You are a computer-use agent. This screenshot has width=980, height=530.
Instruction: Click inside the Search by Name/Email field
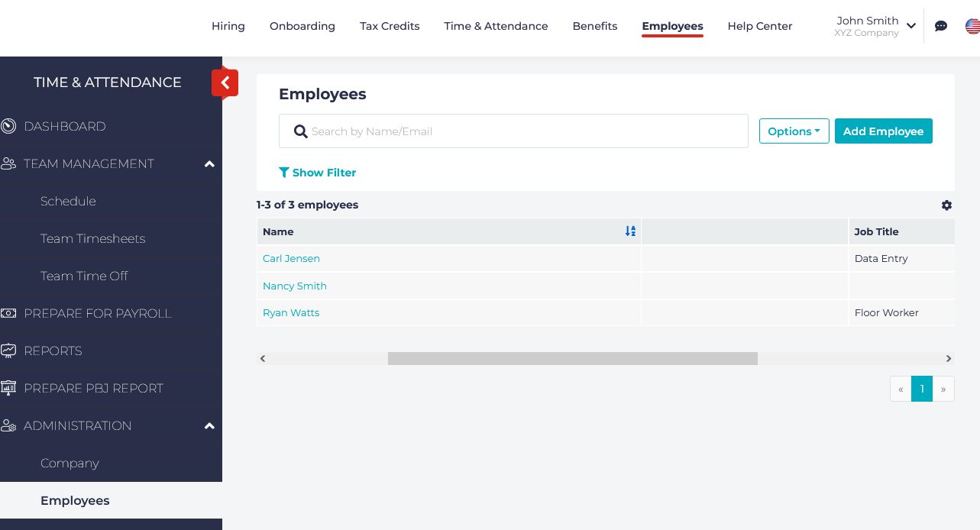[x=513, y=131]
